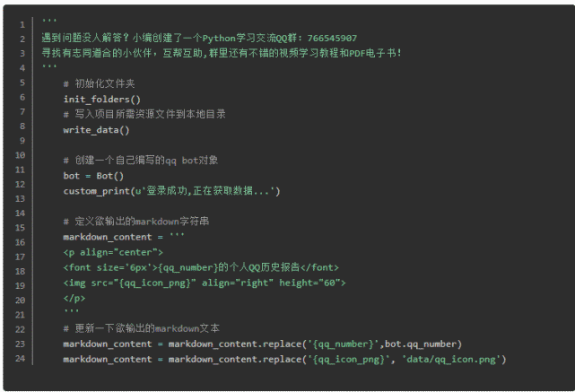The height and width of the screenshot is (392, 575).
Task: Click line number 1 in the gutter
Action: pos(22,24)
